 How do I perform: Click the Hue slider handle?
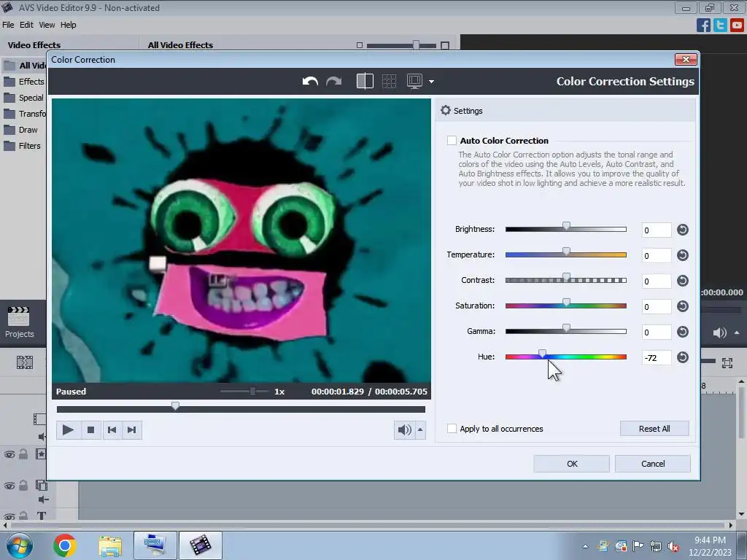point(542,354)
